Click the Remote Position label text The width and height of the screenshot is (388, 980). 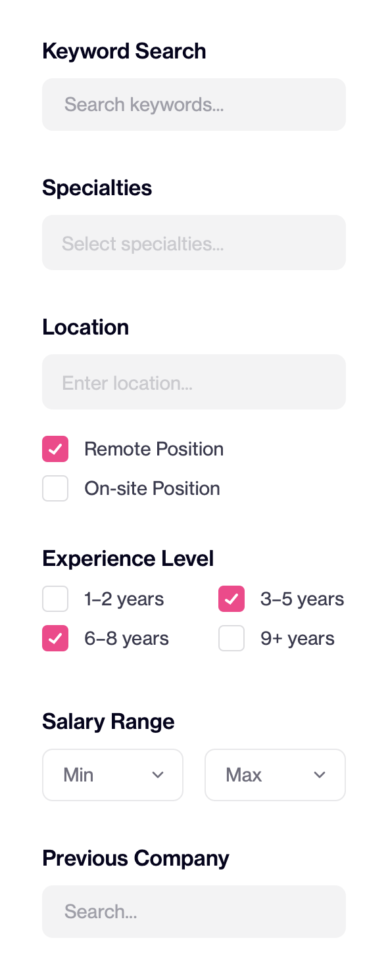coord(154,449)
